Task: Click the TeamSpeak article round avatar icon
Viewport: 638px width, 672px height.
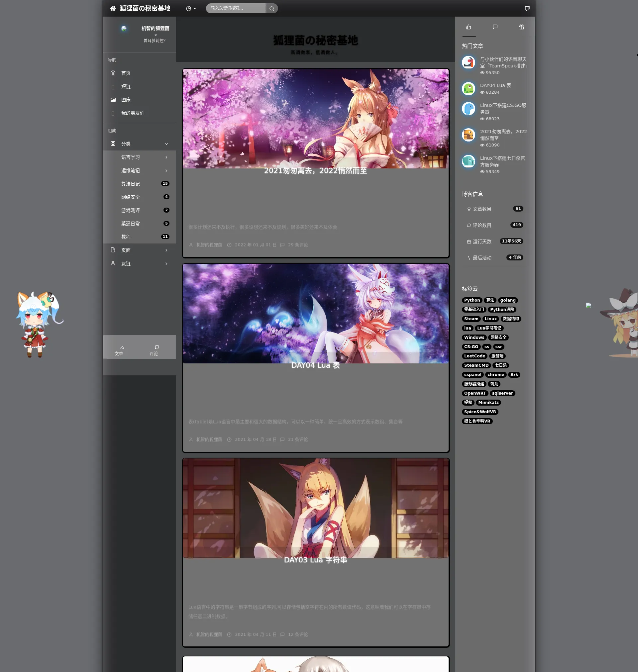Action: [469, 62]
